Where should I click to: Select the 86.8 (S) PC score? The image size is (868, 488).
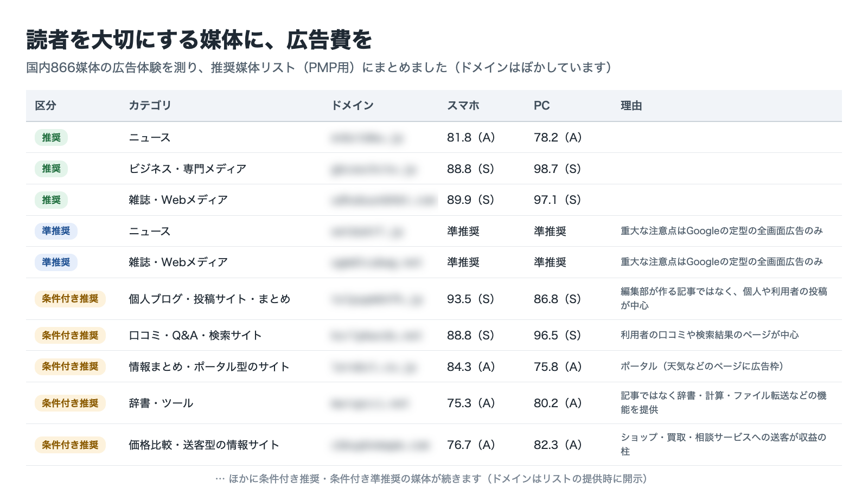[558, 299]
